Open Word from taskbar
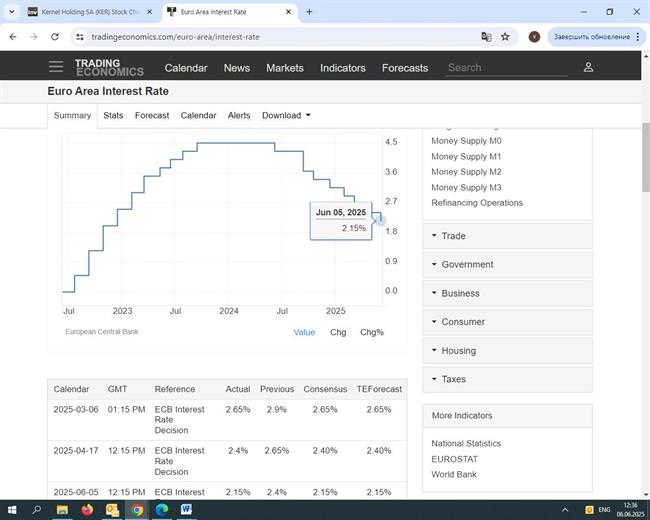Viewport: 650px width, 520px height. coord(187,510)
